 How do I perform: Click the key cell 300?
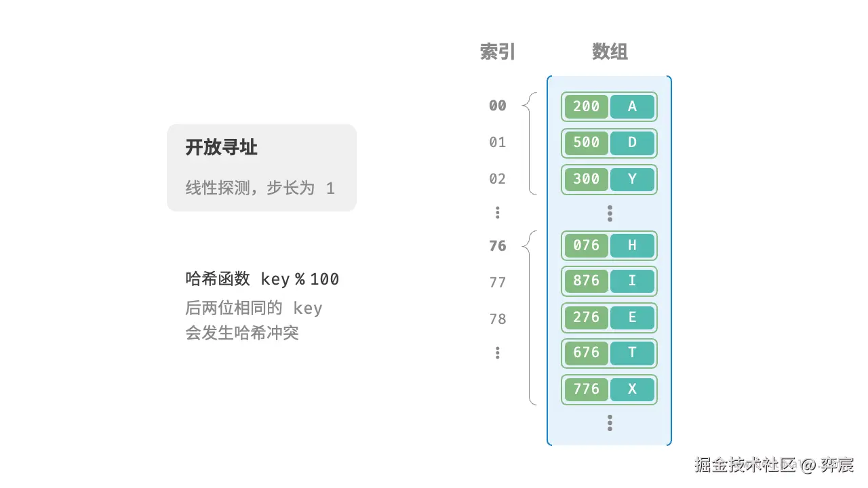click(x=586, y=179)
